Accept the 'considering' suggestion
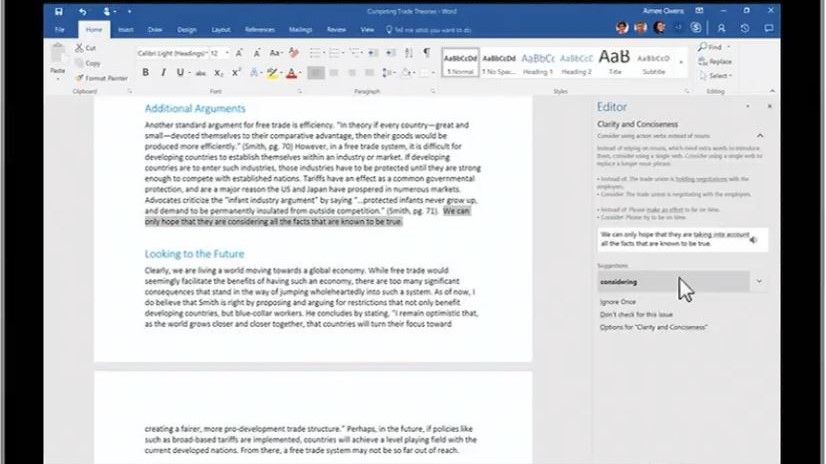 click(x=673, y=282)
